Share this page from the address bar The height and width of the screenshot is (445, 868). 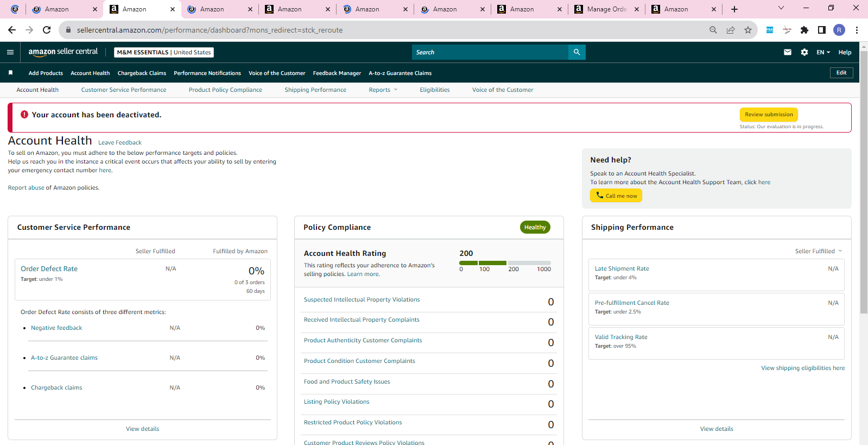(x=731, y=30)
